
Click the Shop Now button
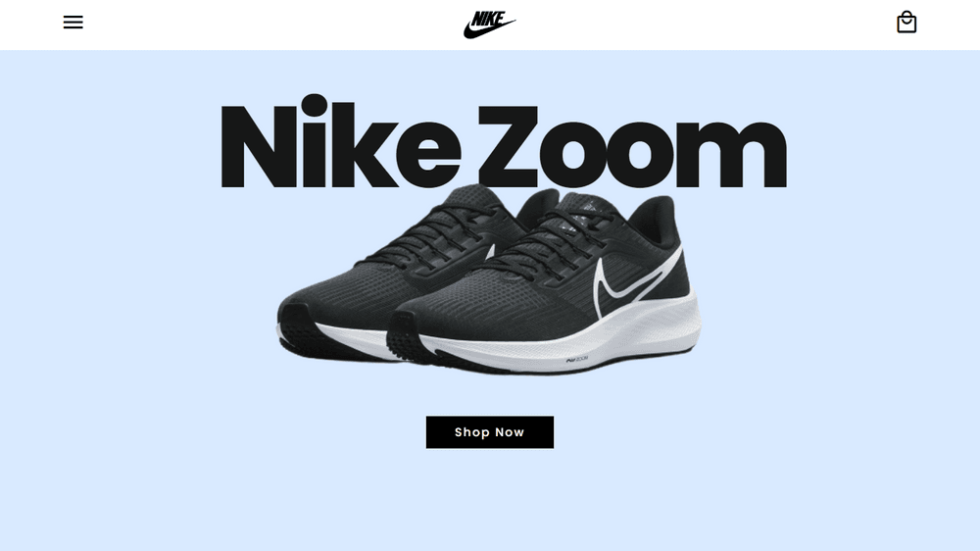pos(489,432)
